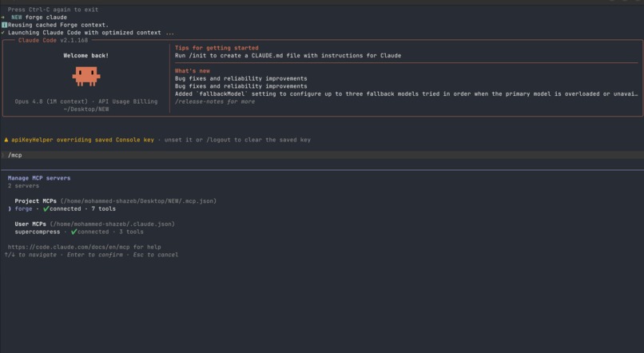This screenshot has width=644, height=353.
Task: Click the 'Run /init to create a CLAUDE.md' line
Action: [288, 56]
